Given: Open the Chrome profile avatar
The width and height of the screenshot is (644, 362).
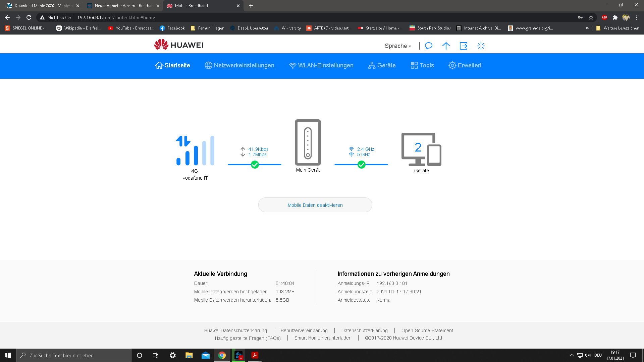Looking at the screenshot, I should [626, 17].
